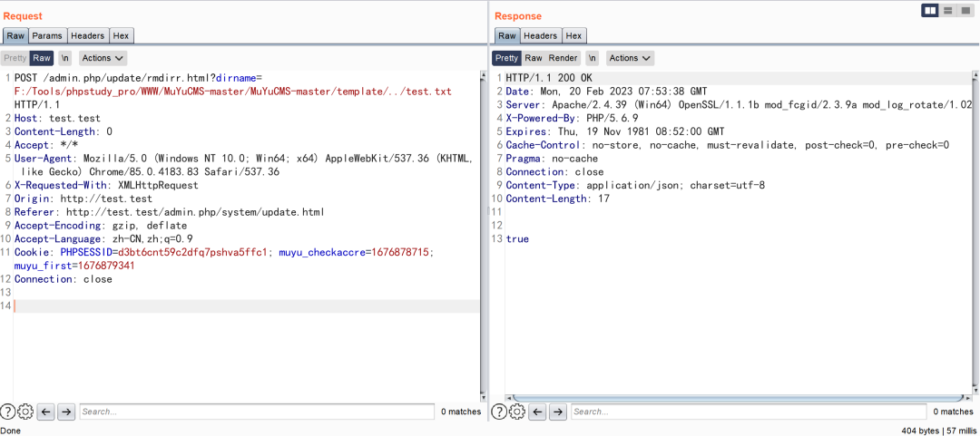Click the Content-Length: 0 request header
Image resolution: width=980 pixels, height=436 pixels.
(x=64, y=131)
